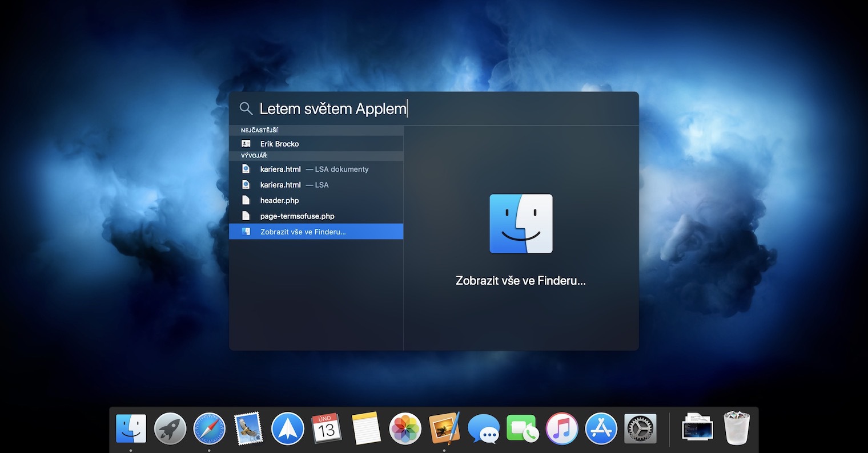The width and height of the screenshot is (868, 453).
Task: Click the large Finder icon in preview pane
Action: click(521, 224)
